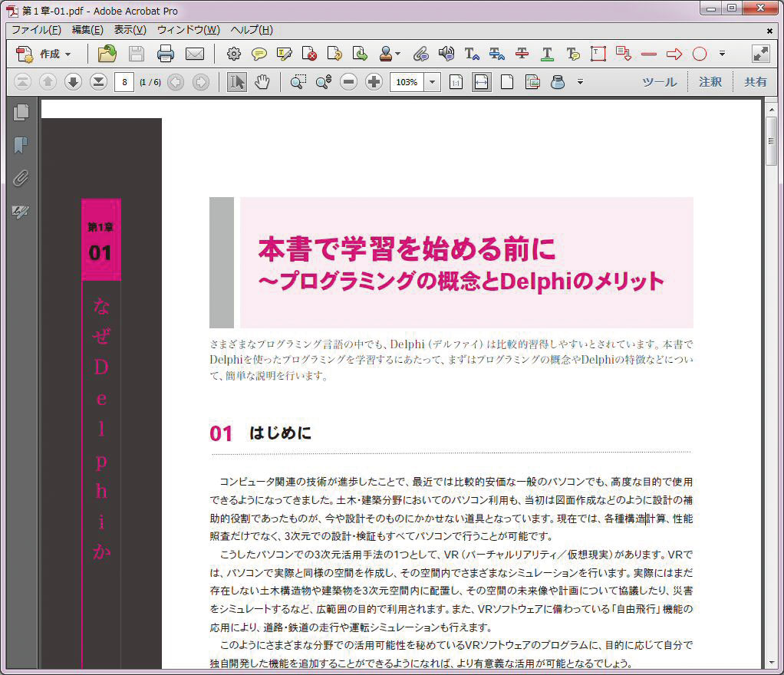Go to the first page
Screen dimensions: 784x675
tap(22, 82)
